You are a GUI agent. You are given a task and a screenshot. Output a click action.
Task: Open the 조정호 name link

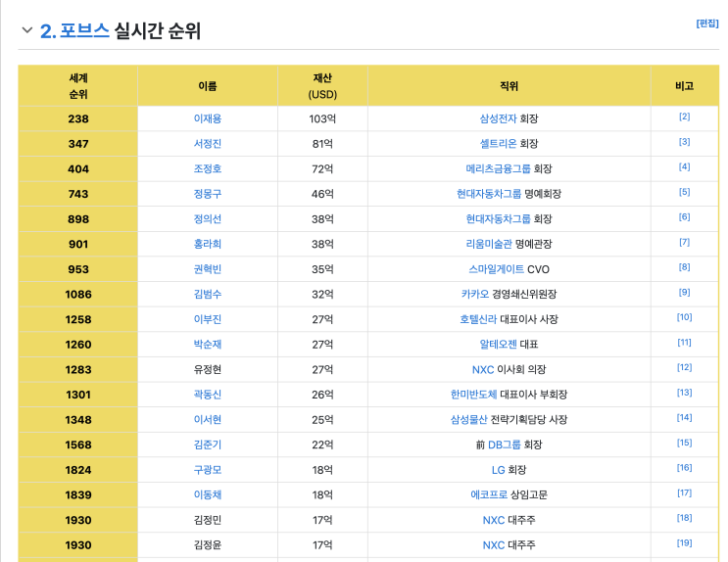(x=208, y=169)
